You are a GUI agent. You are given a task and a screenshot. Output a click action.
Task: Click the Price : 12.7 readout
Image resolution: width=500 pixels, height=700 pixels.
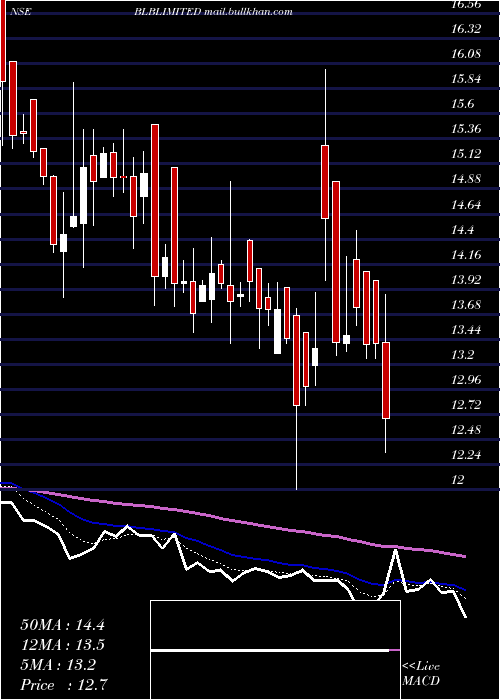64,685
